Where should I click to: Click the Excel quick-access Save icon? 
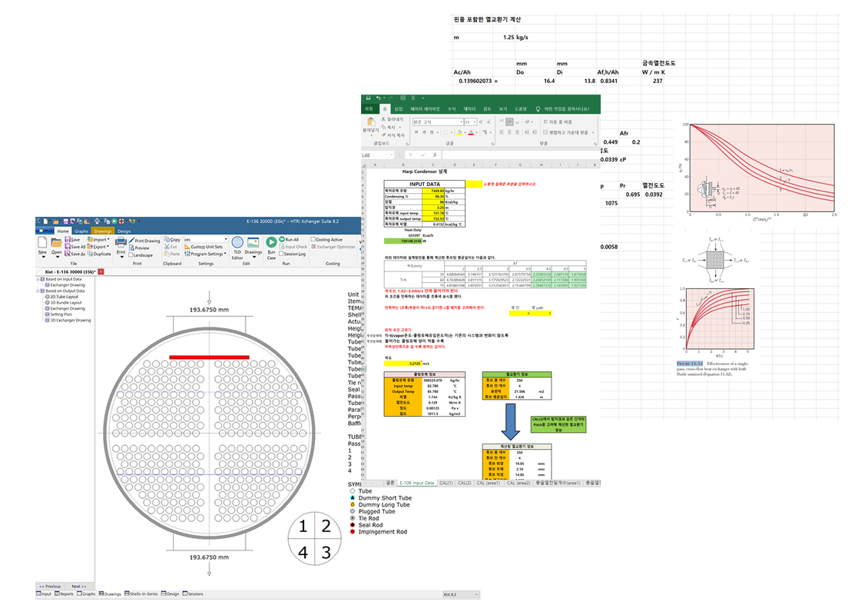click(368, 98)
